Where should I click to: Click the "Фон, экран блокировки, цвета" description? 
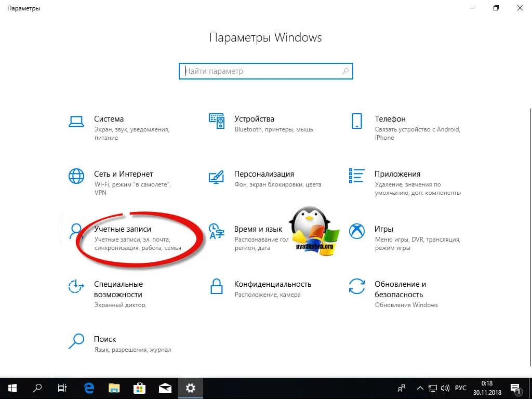[x=278, y=184]
